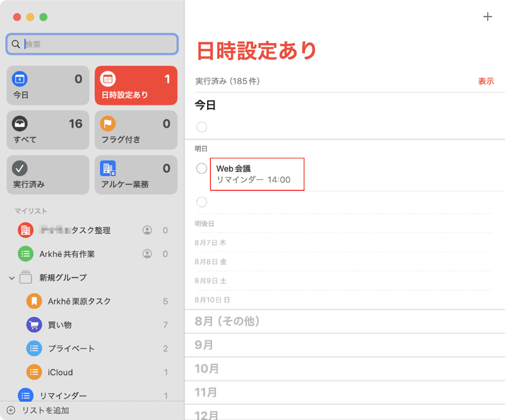Click the 実行済み (185 件) text

(227, 81)
